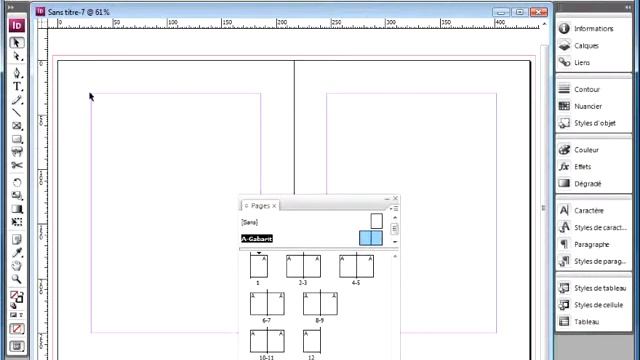Select the Type tool
Screen dimensions: 640x360
(16, 87)
